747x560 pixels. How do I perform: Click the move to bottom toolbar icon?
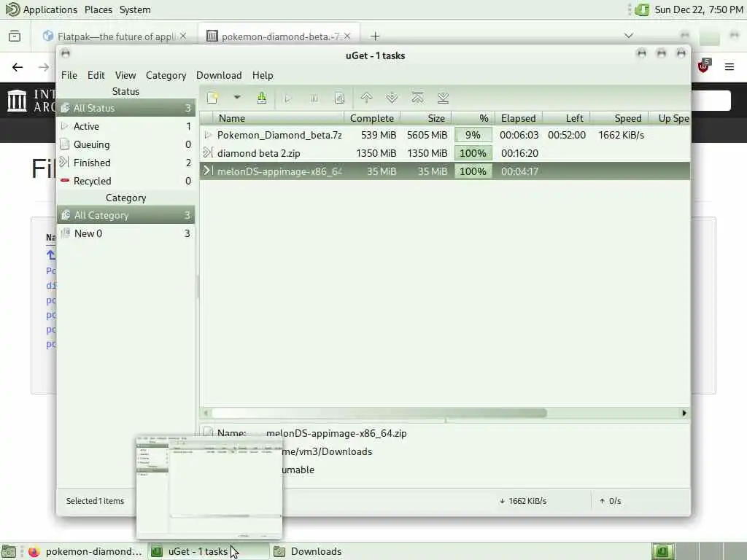click(x=443, y=98)
